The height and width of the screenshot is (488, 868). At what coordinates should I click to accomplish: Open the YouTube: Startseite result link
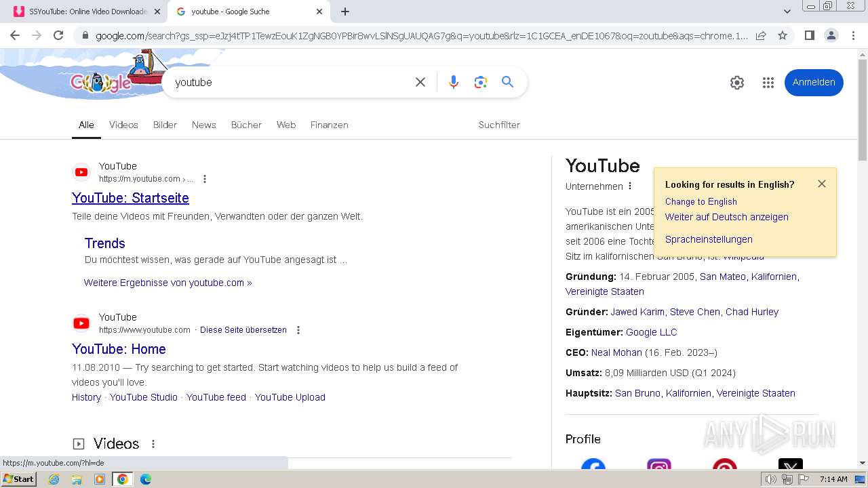(130, 198)
